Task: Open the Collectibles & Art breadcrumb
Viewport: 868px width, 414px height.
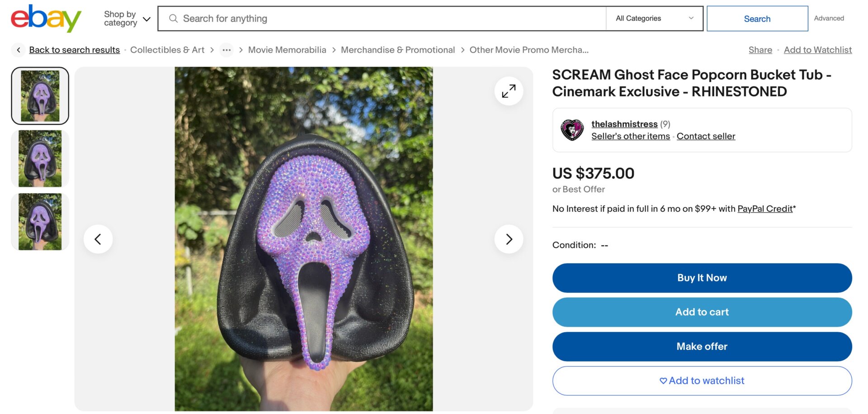Action: (x=167, y=50)
